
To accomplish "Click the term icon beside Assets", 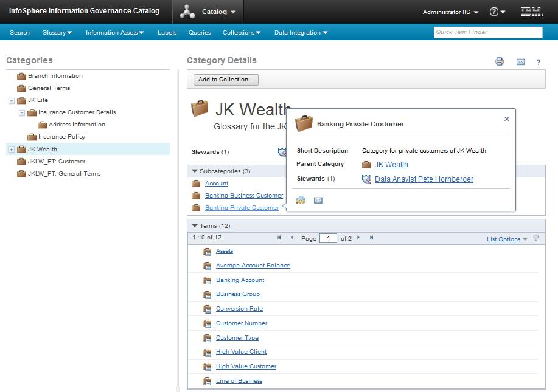I will click(207, 251).
